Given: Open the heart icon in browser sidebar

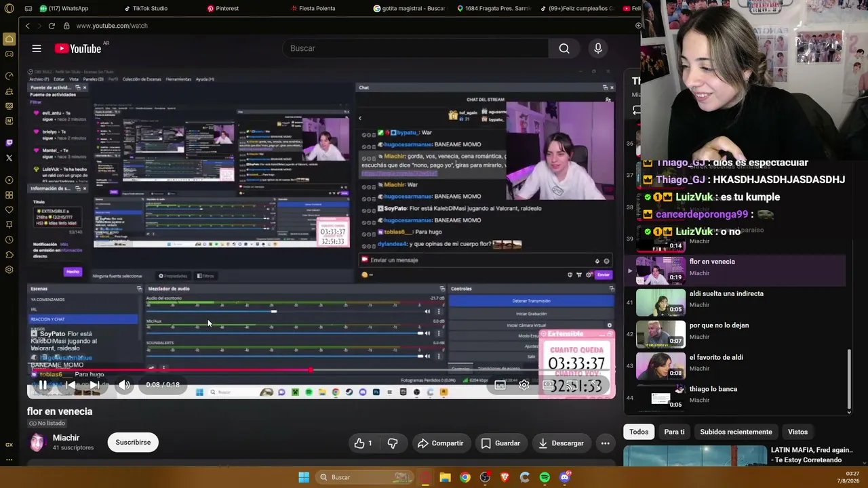Looking at the screenshot, I should click(x=9, y=210).
